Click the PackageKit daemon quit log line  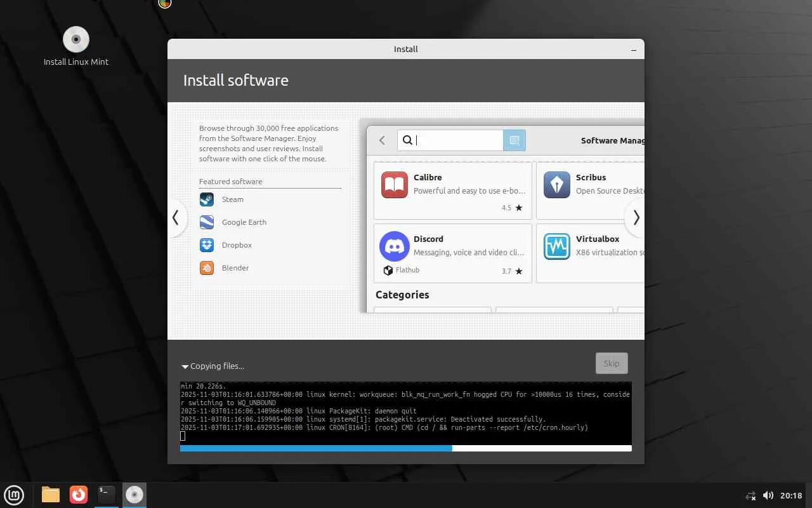click(299, 411)
